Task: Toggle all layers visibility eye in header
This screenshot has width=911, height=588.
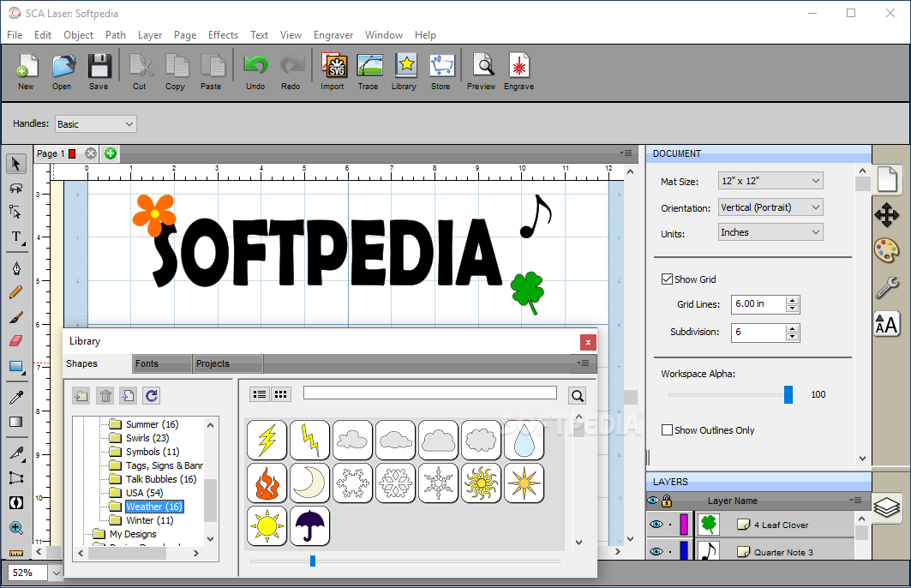Action: click(x=654, y=501)
